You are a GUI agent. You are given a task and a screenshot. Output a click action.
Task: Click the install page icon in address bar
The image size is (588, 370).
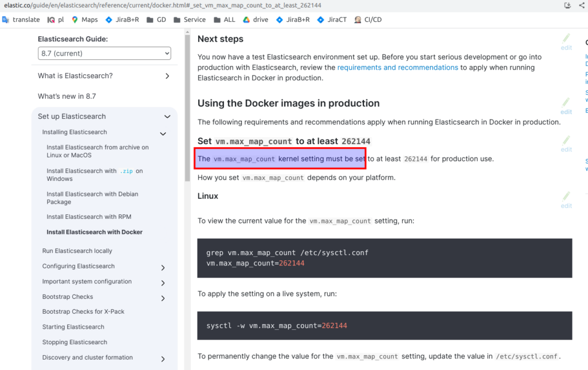point(567,5)
